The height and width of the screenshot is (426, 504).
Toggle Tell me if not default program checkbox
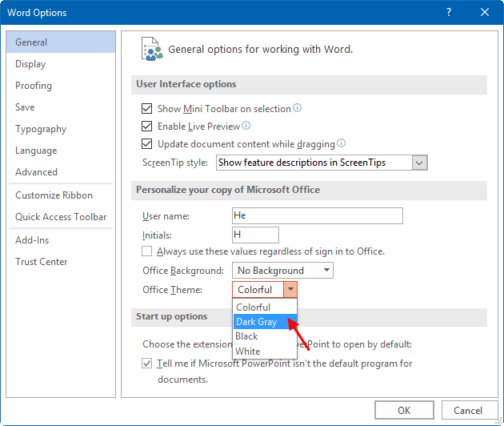pyautogui.click(x=147, y=364)
